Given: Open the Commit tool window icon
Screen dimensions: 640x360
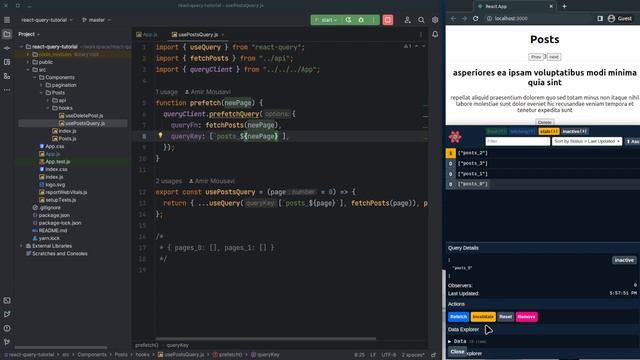Looking at the screenshot, I should (x=7, y=48).
